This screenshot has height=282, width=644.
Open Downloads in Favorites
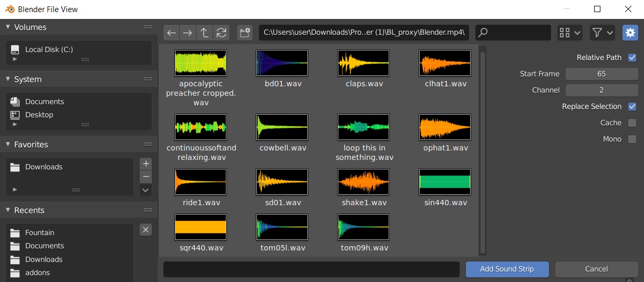(70, 167)
